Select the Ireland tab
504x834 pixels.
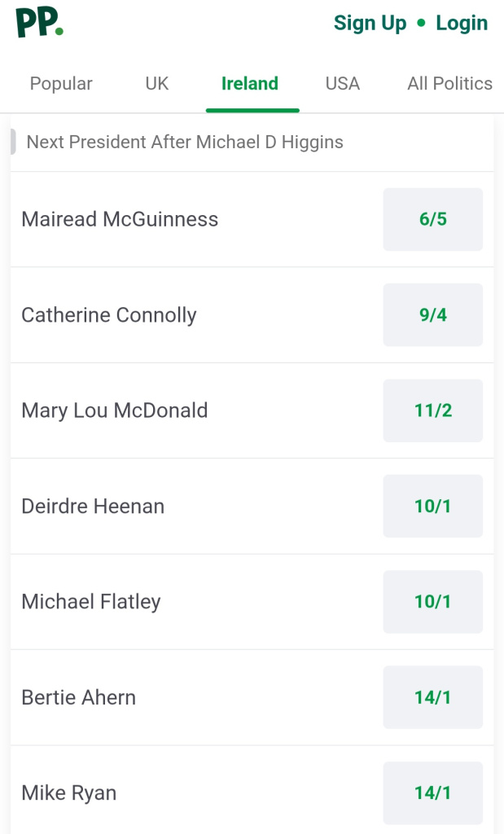(250, 84)
